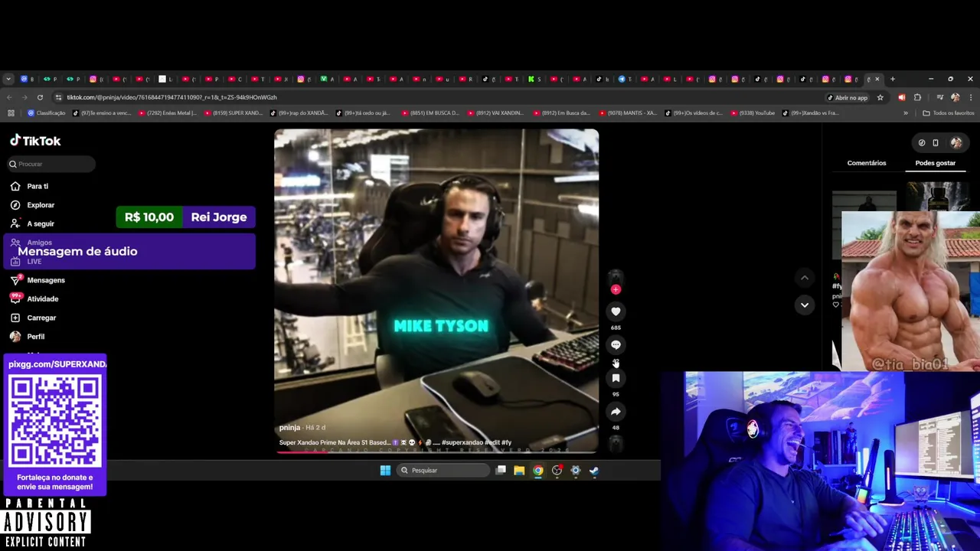Click the TikTok logo
The image size is (980, 551).
(35, 141)
